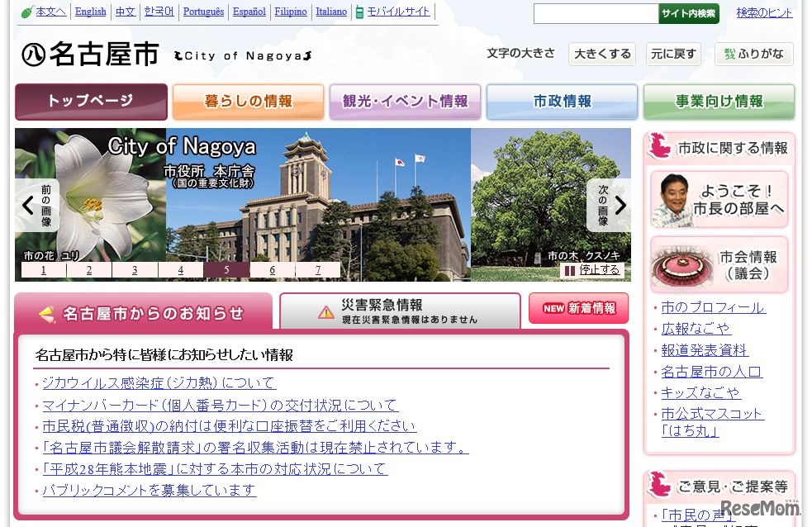Screen dimensions: 812x527
Task: Open the 暮らしの情報 navigation tab
Action: 248,102
